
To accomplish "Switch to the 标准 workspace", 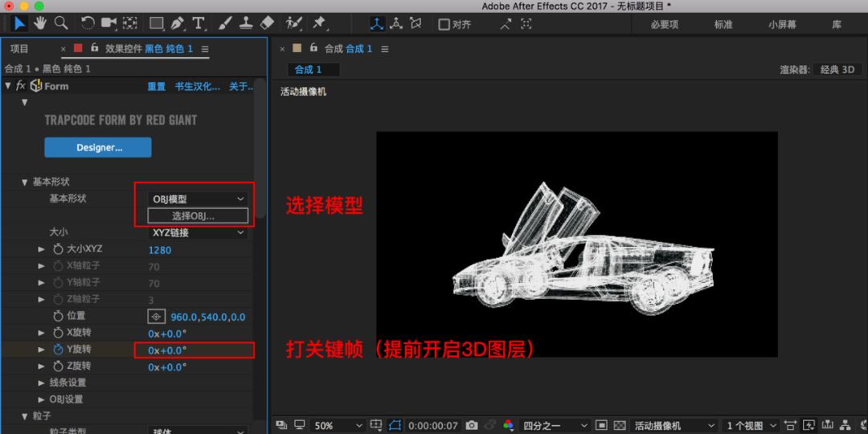I will [x=723, y=24].
